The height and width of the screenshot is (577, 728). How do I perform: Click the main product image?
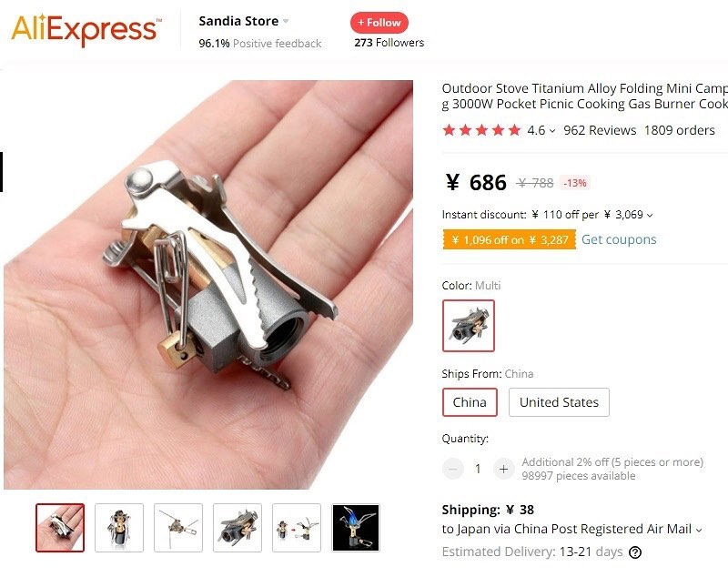208,285
